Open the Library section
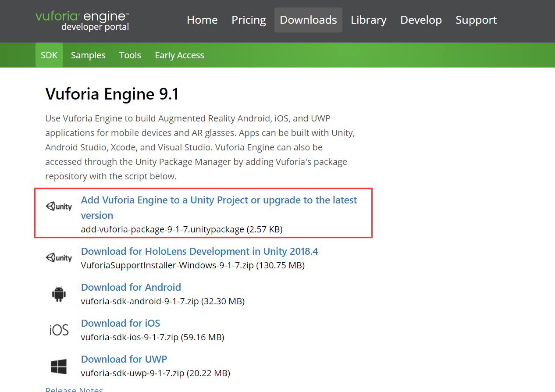555x392 pixels. click(368, 20)
